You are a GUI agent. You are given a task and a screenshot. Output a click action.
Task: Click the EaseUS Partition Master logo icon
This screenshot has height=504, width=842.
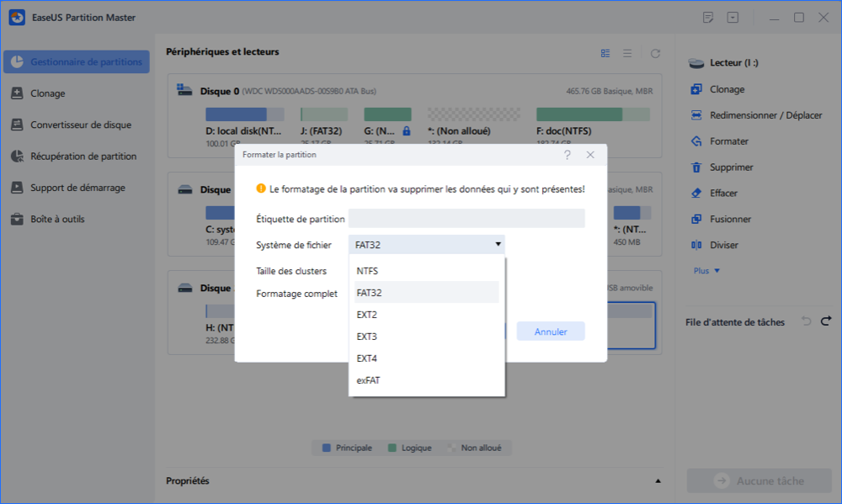[17, 17]
